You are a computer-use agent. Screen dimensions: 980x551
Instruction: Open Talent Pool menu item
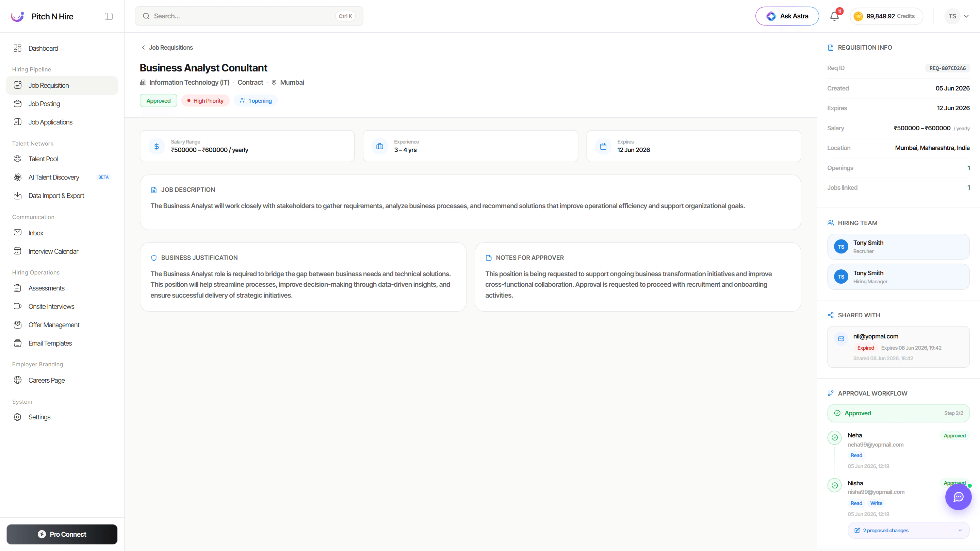pyautogui.click(x=62, y=159)
